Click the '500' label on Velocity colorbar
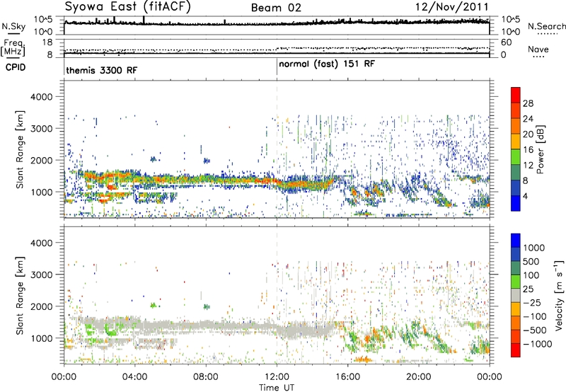 [531, 262]
